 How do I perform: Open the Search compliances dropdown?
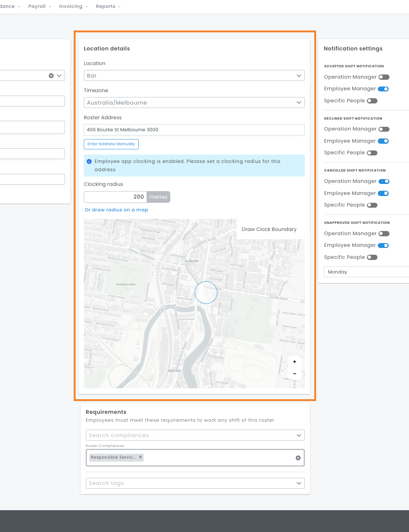click(194, 435)
